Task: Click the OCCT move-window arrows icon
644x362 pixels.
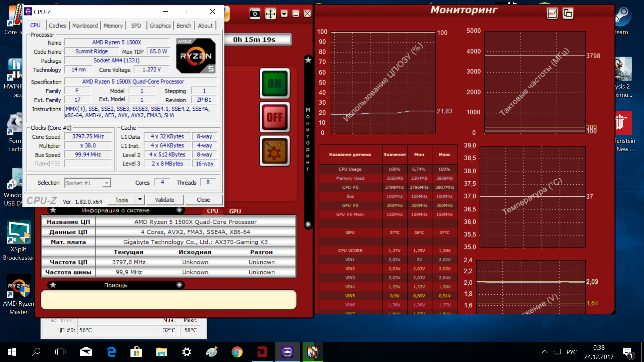Action: click(270, 14)
